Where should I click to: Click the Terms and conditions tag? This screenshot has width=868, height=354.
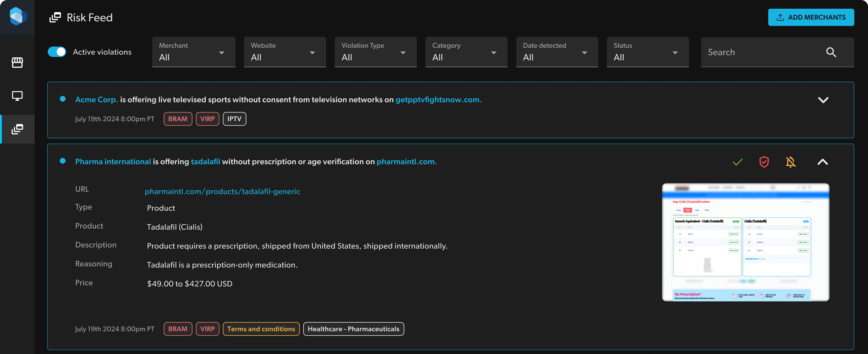[x=261, y=329]
